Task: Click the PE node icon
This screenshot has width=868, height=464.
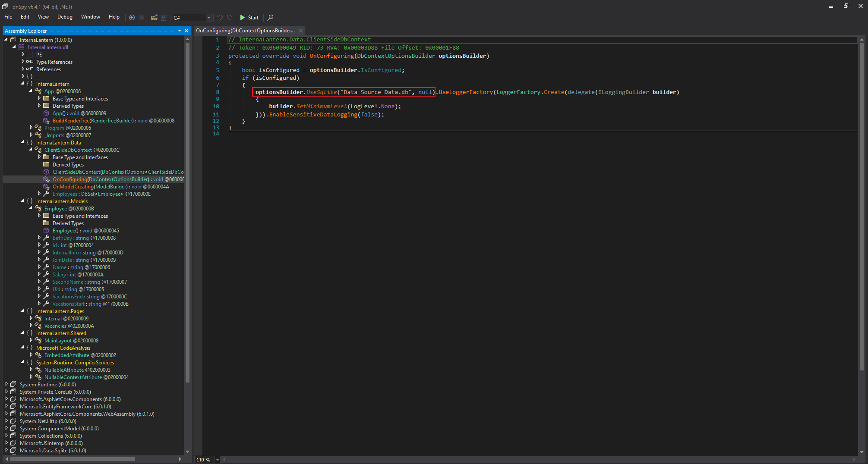Action: click(30, 54)
